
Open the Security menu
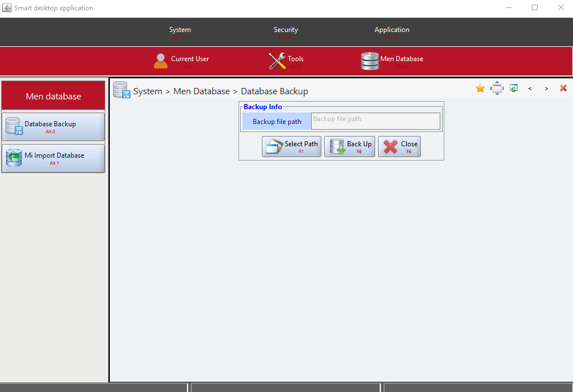[286, 31]
